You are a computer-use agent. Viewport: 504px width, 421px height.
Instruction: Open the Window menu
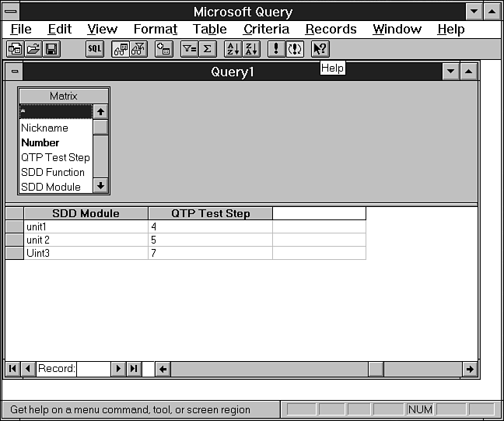[397, 30]
